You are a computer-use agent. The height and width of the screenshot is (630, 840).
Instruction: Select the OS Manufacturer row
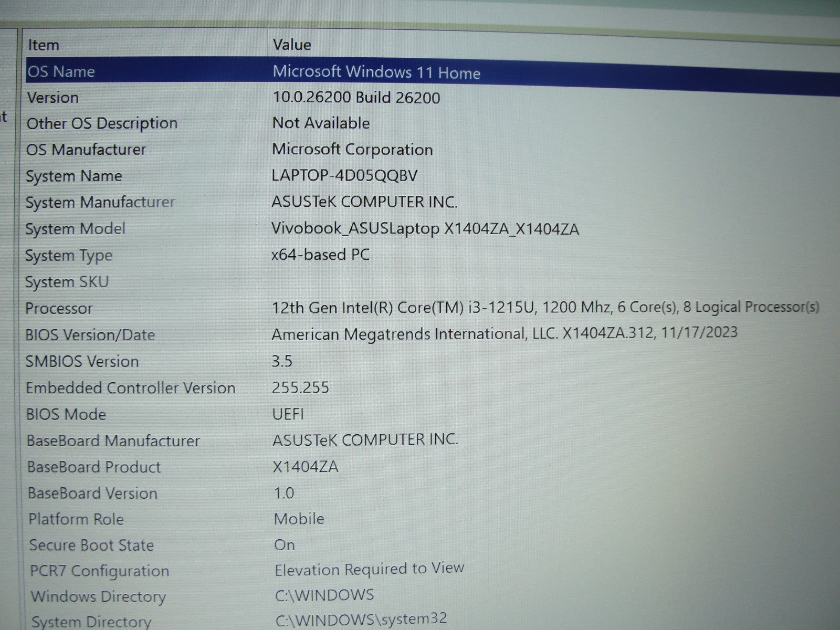click(x=86, y=150)
